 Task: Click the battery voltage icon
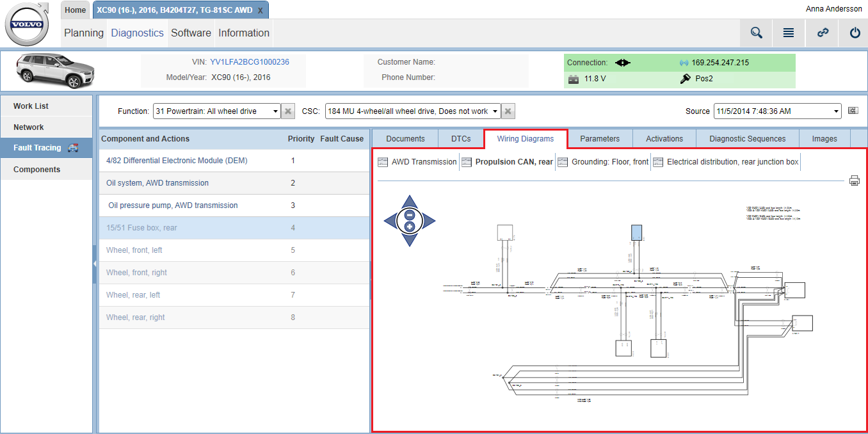pyautogui.click(x=574, y=79)
